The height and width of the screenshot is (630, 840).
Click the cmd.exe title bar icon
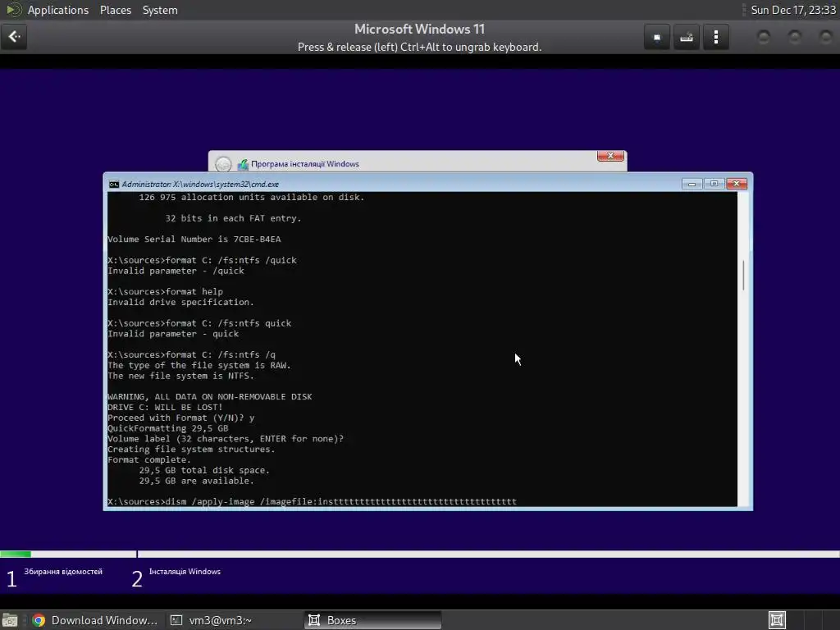(x=113, y=185)
